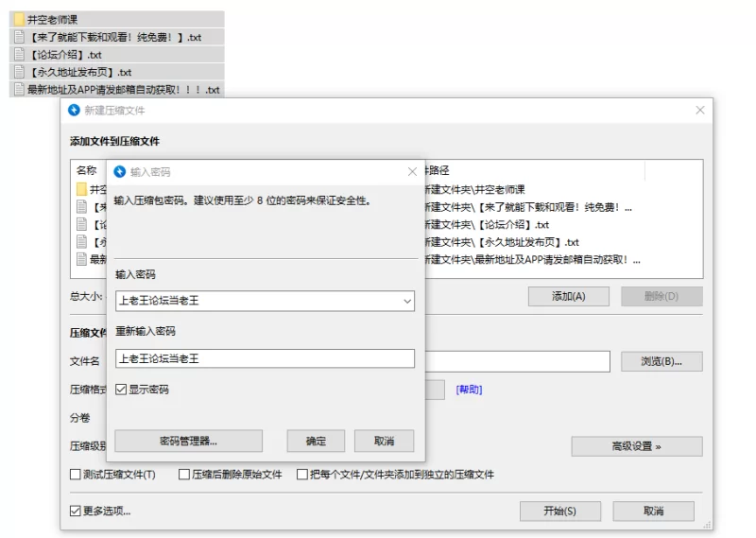Click 取消 in the 输入密码 dialog
The width and height of the screenshot is (756, 538).
[385, 441]
